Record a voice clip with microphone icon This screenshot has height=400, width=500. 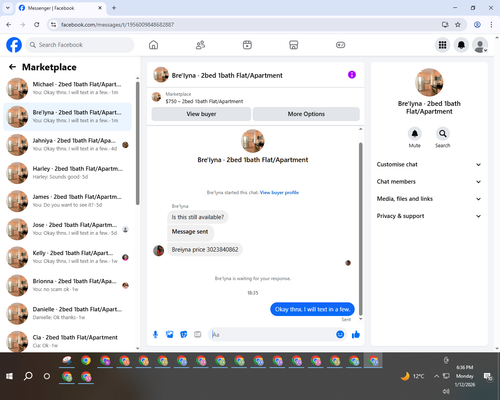point(155,334)
